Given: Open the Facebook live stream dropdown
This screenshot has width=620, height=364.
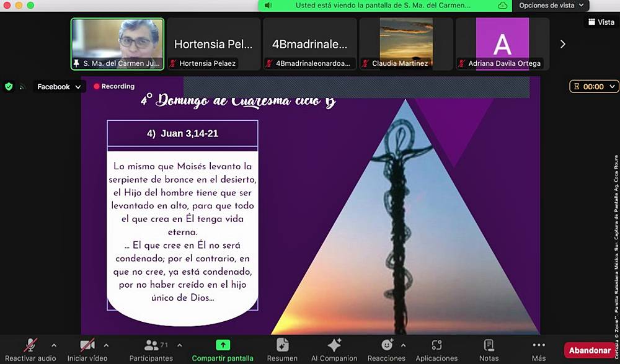Looking at the screenshot, I should [x=58, y=87].
